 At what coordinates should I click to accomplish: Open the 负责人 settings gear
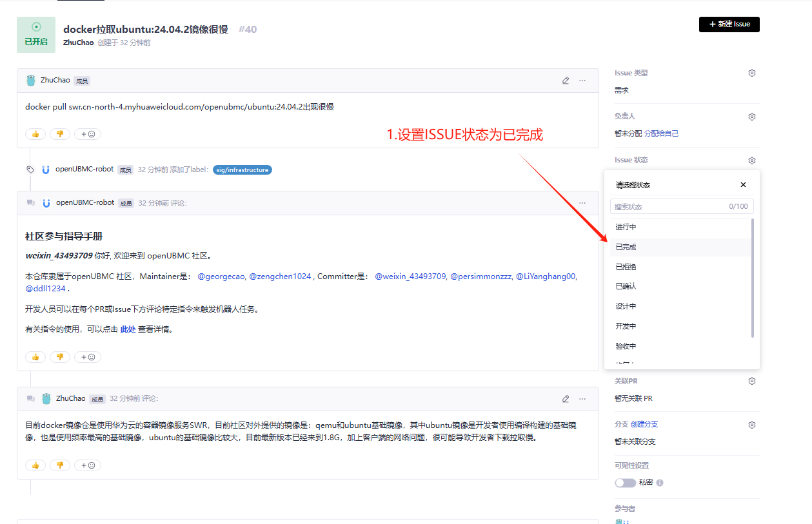(751, 117)
